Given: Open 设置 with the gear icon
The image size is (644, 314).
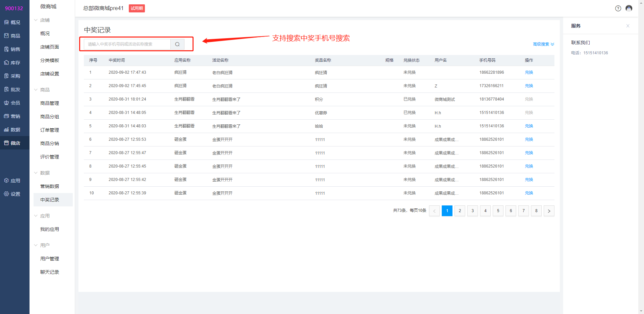Looking at the screenshot, I should tap(12, 194).
